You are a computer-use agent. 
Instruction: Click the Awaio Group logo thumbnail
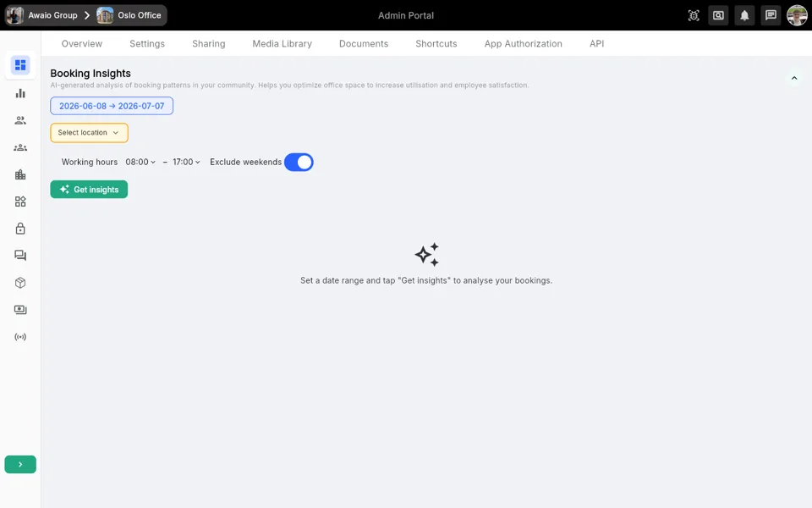point(15,15)
